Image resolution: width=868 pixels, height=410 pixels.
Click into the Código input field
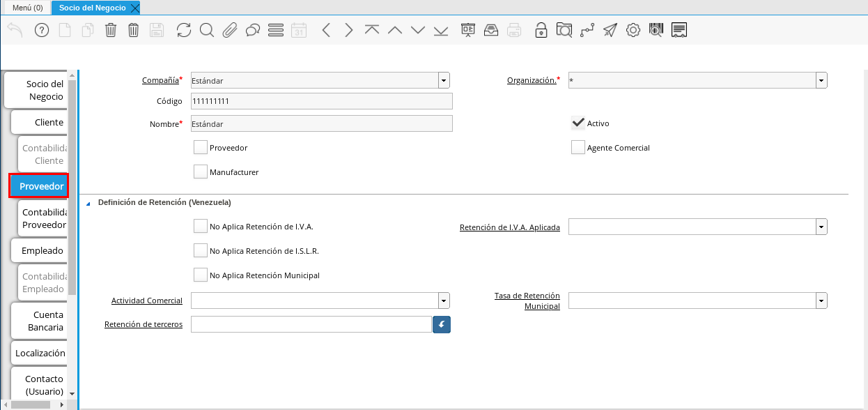(321, 101)
